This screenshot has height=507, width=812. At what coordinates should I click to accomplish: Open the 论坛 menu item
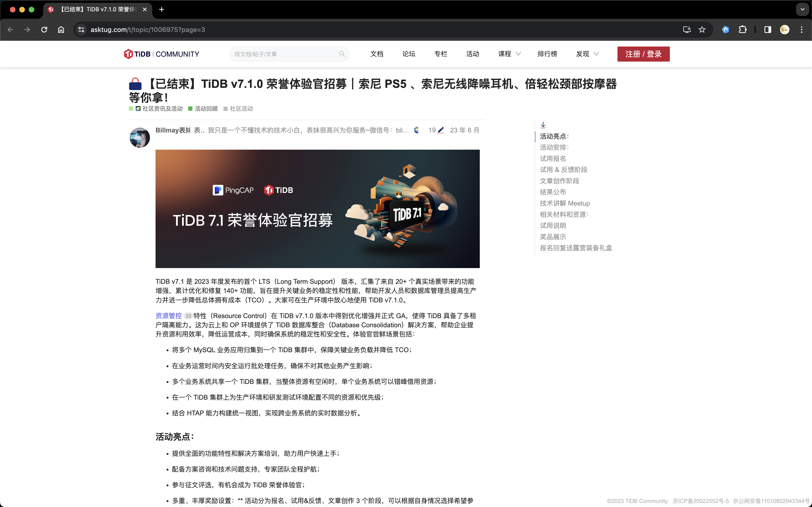pyautogui.click(x=409, y=54)
